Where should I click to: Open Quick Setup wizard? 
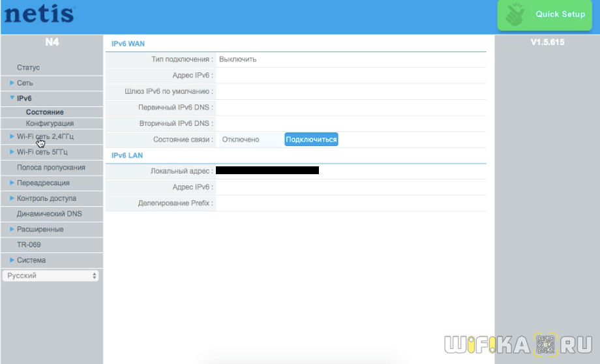coord(560,14)
